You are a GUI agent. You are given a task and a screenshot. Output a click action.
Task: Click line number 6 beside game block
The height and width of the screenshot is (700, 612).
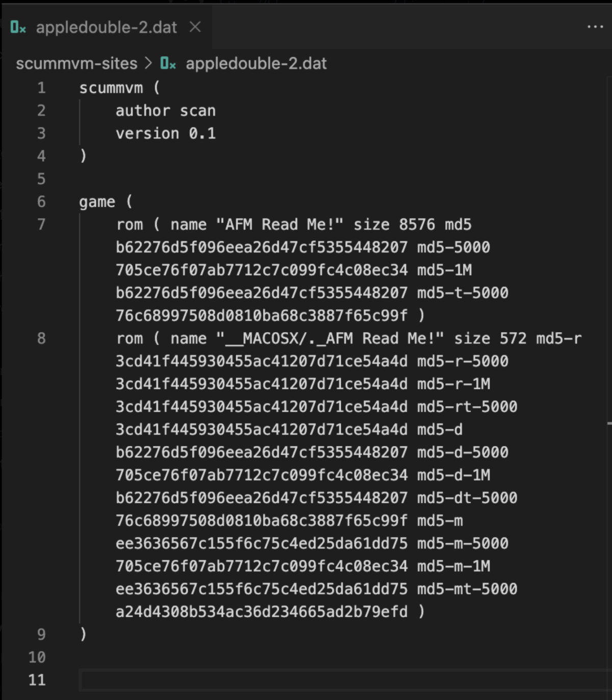point(41,202)
